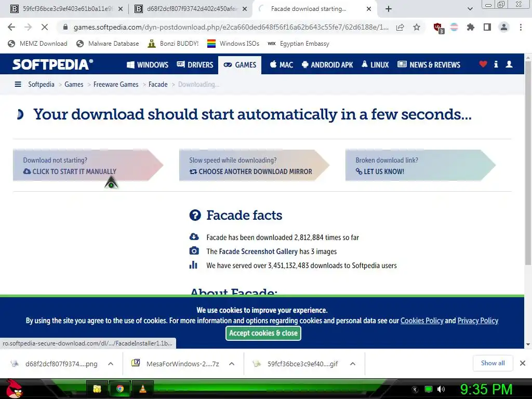Image resolution: width=532 pixels, height=399 pixels.
Task: Open the Windows ISOs bookmark
Action: click(233, 44)
